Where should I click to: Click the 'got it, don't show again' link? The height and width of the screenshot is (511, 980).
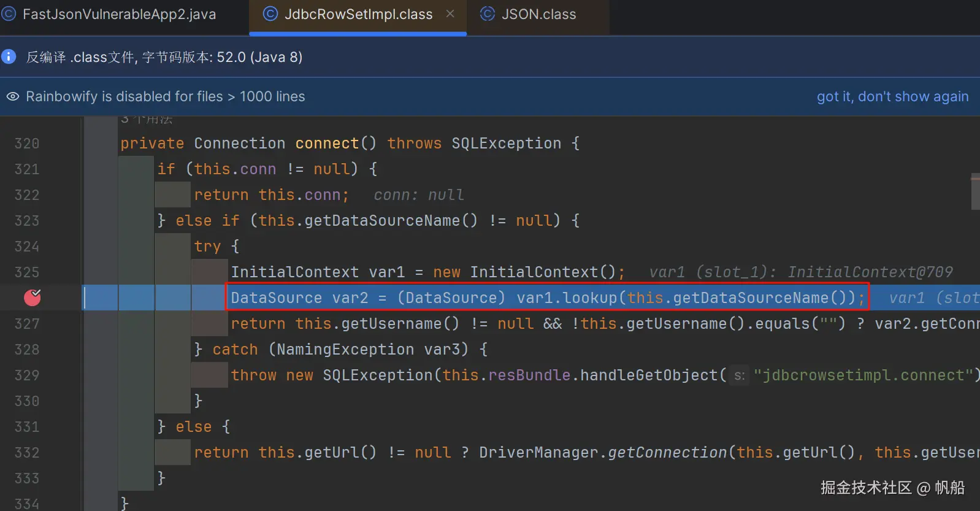(892, 96)
